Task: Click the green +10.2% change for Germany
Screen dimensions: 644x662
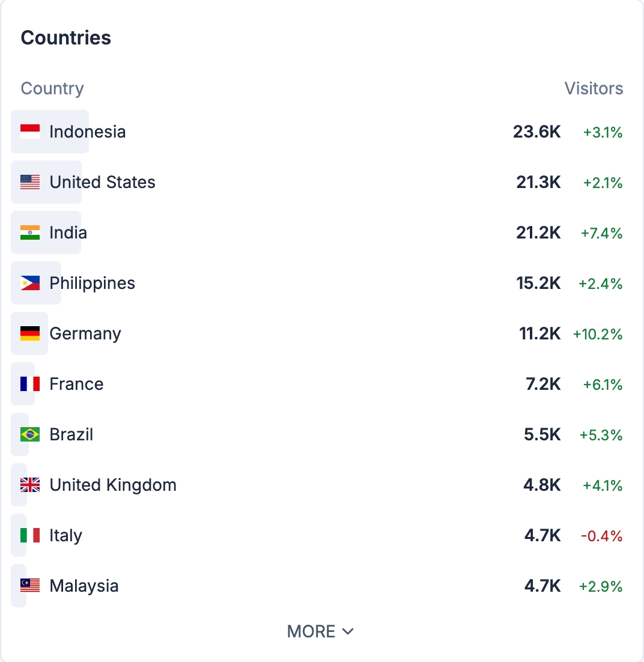Action: pos(599,333)
